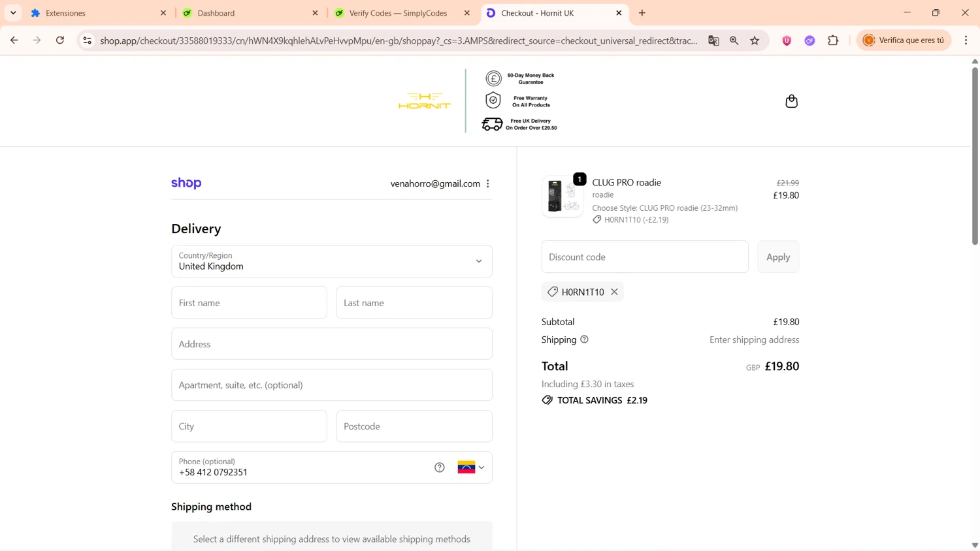Viewport: 980px width, 551px height.
Task: Click the Discount code field
Action: pyautogui.click(x=645, y=257)
